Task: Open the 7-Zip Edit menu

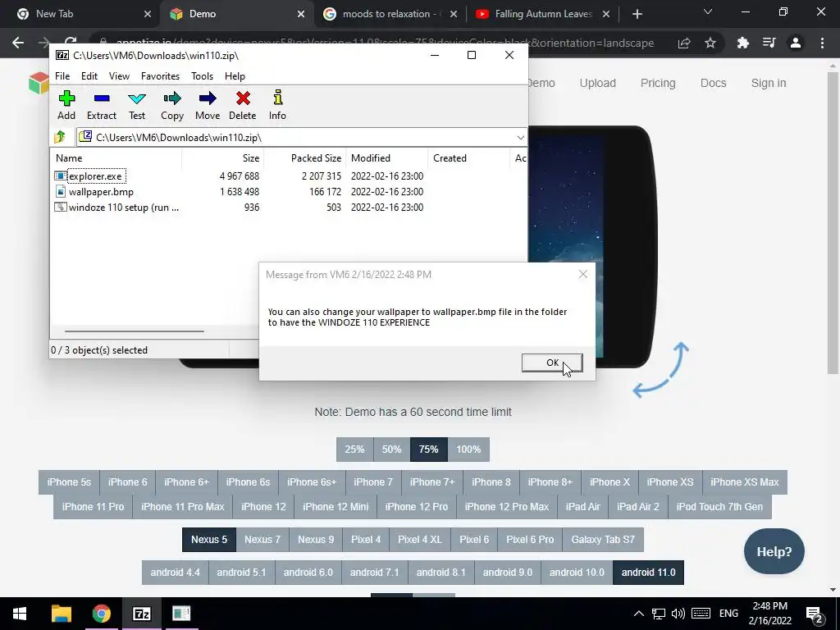Action: coord(89,76)
